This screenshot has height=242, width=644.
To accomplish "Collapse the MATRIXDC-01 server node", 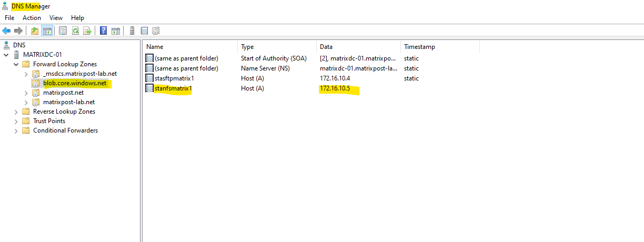I will point(6,55).
